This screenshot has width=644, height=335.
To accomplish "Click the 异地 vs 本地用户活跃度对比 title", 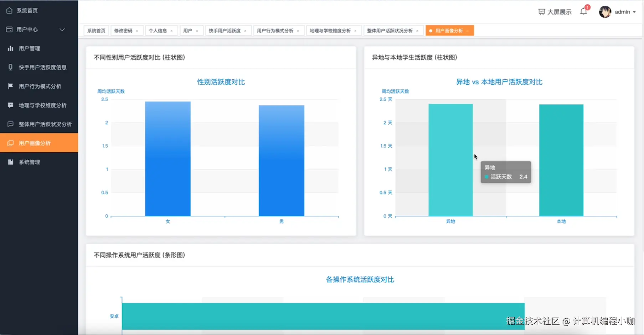I will pos(499,82).
